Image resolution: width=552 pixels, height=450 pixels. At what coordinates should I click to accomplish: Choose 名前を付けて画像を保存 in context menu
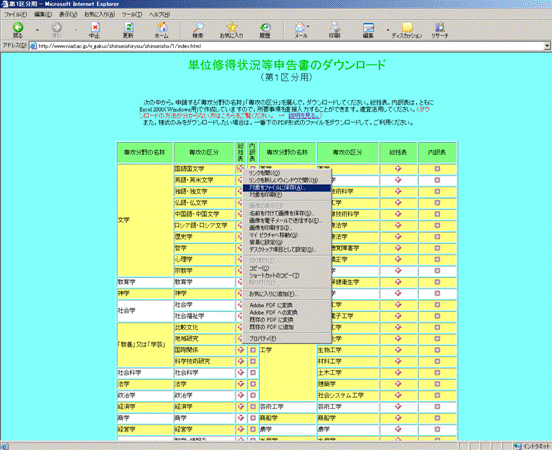(x=287, y=213)
